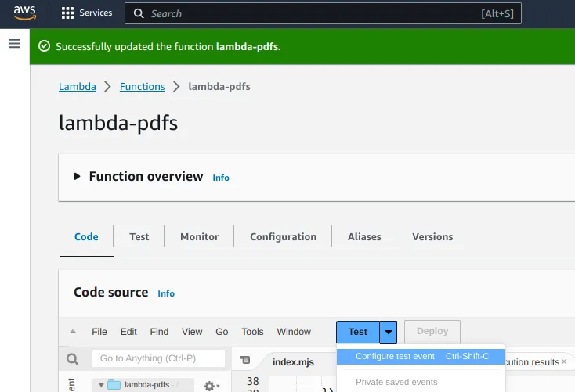Select the lambda-pdfs folder in file tree
Image resolution: width=575 pixels, height=392 pixels.
pyautogui.click(x=143, y=385)
